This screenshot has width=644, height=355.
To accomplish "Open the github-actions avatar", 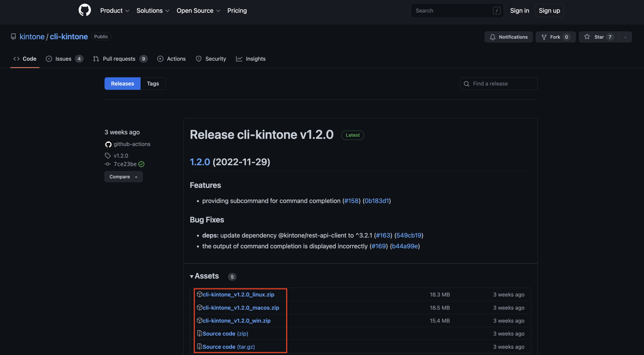I will [x=108, y=144].
